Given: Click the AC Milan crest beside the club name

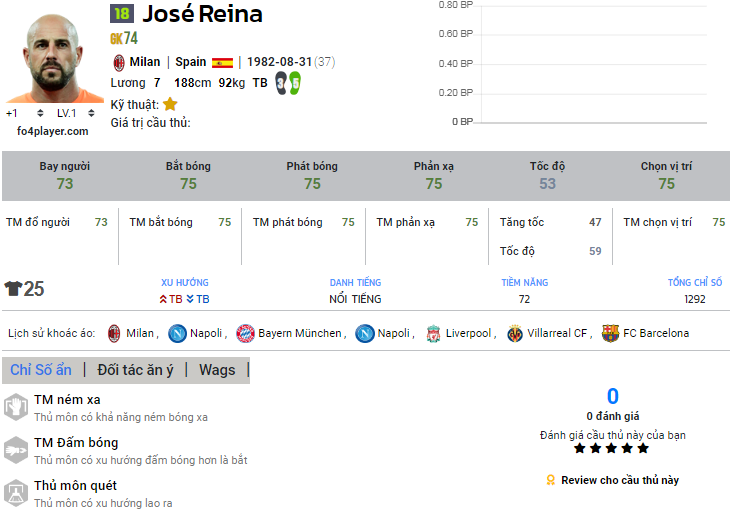Looking at the screenshot, I should click(x=118, y=62).
